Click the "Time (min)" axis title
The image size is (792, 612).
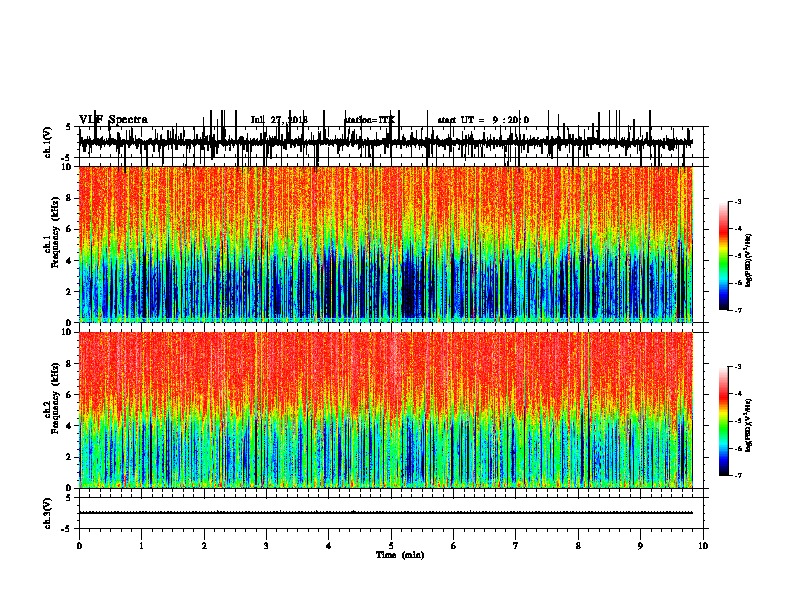point(400,555)
